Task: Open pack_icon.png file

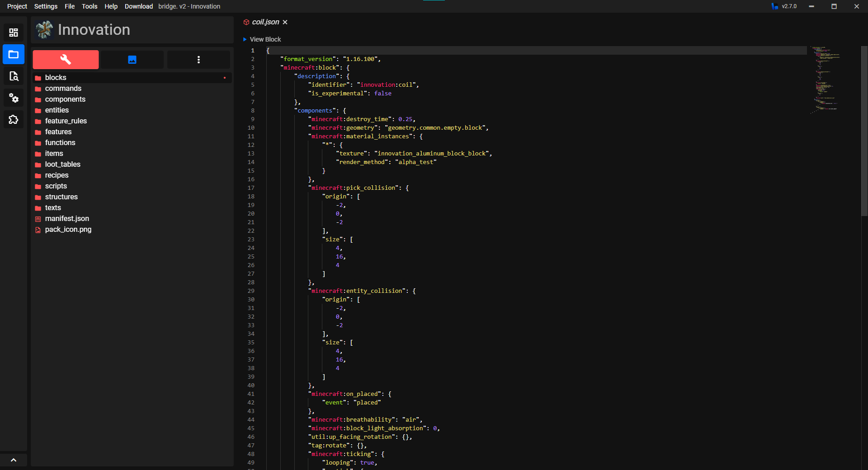Action: [x=132, y=230]
